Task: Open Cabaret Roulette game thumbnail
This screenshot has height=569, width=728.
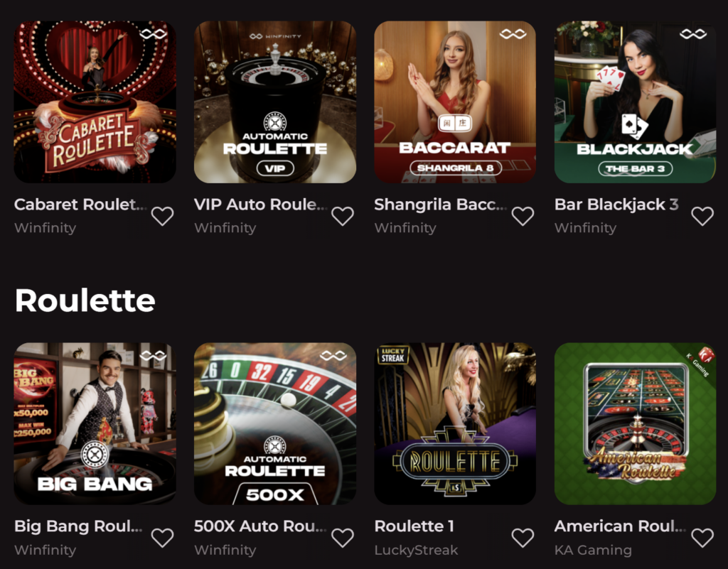Action: [95, 102]
